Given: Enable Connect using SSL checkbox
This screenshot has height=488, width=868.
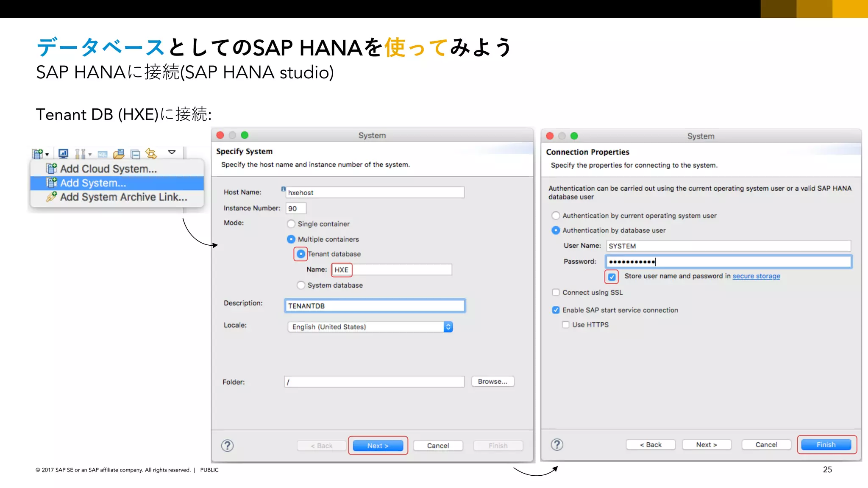Looking at the screenshot, I should point(556,292).
